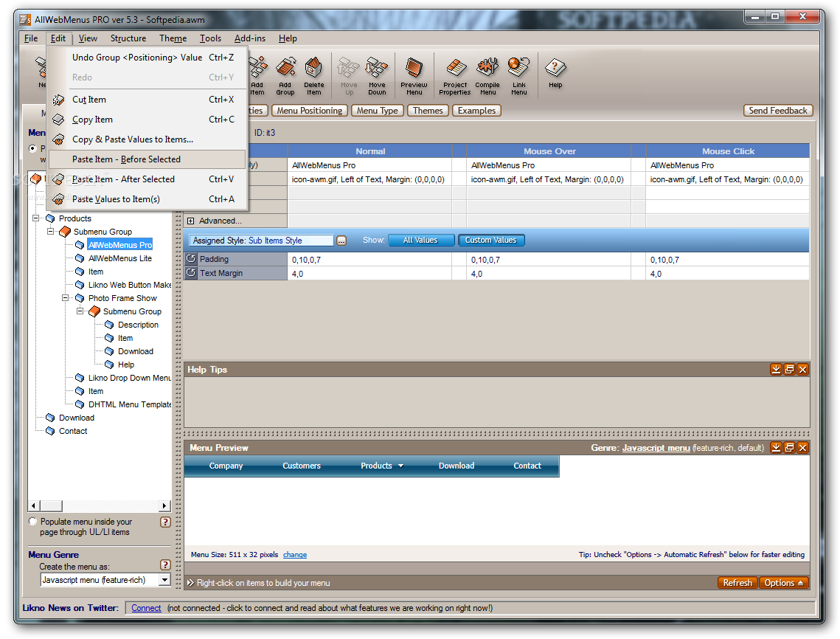Switch to the Menu Type tab
This screenshot has width=840, height=639.
[x=378, y=111]
